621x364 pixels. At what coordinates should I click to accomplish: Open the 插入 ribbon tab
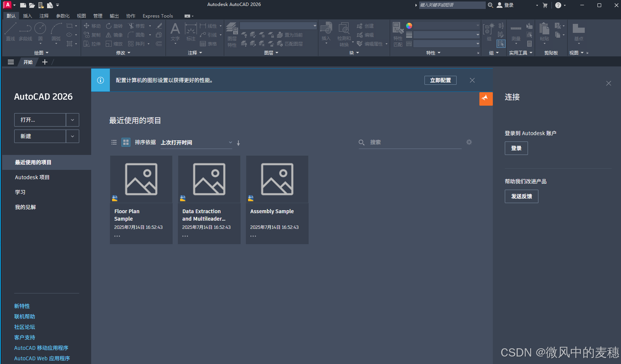click(x=28, y=16)
